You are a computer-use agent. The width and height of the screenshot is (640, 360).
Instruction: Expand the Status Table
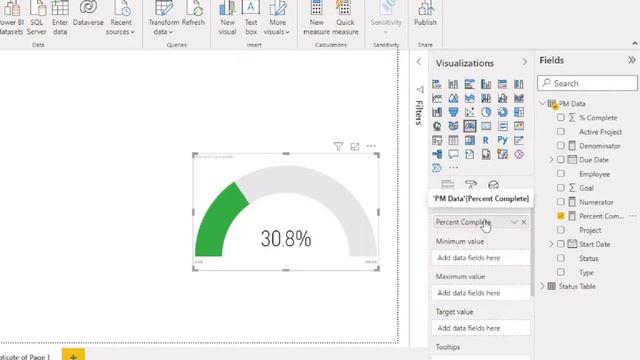click(x=542, y=286)
